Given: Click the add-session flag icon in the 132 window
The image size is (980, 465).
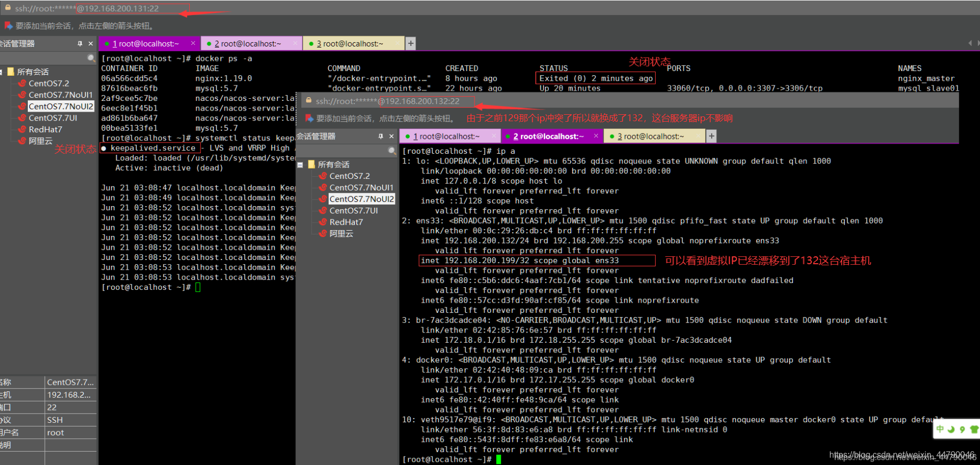Looking at the screenshot, I should (309, 119).
